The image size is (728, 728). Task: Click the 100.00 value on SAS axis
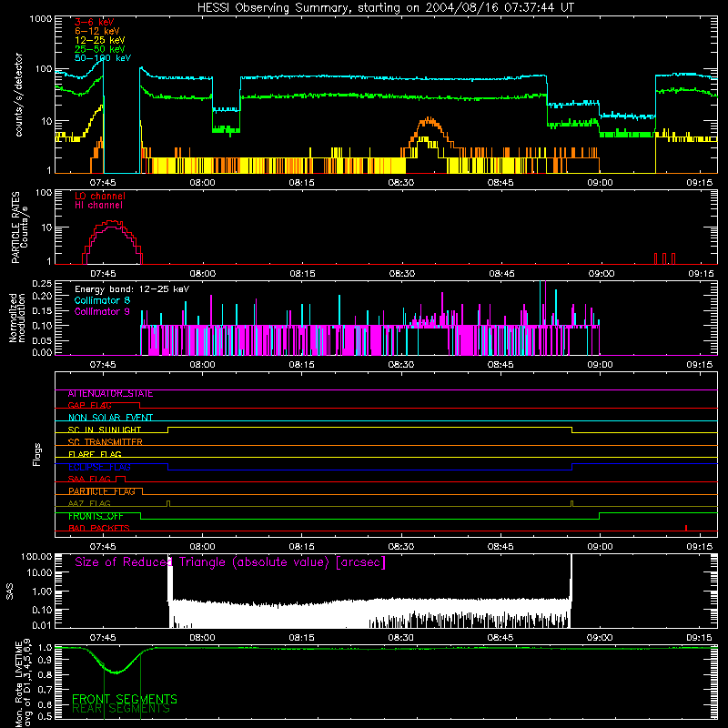(x=36, y=556)
